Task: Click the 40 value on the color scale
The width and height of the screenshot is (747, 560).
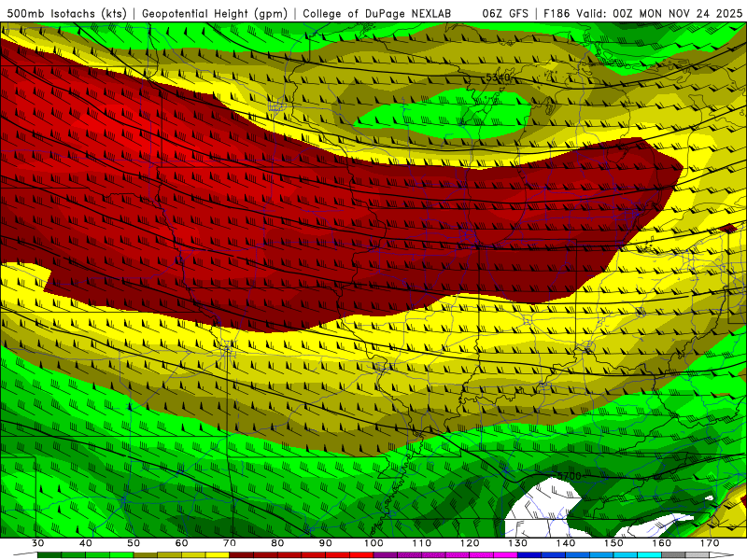Action: (x=86, y=543)
